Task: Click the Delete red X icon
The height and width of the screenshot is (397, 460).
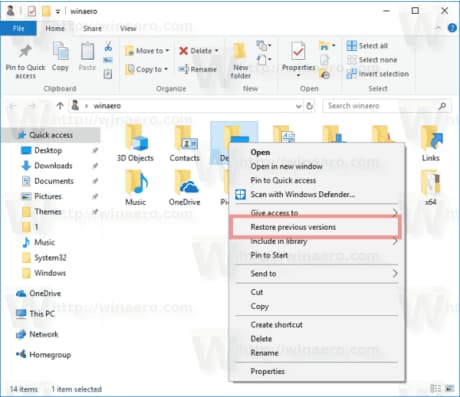Action: (183, 51)
